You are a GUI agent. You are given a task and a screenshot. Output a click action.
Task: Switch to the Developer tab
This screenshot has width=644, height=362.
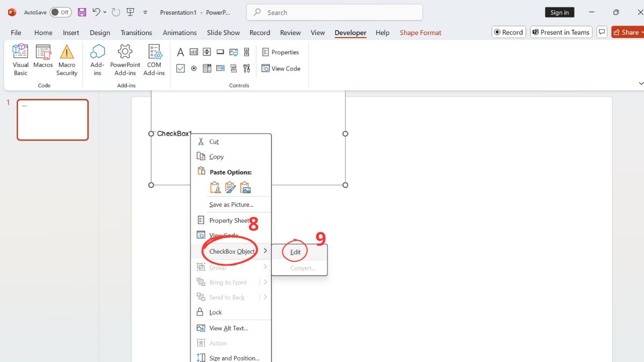[350, 33]
